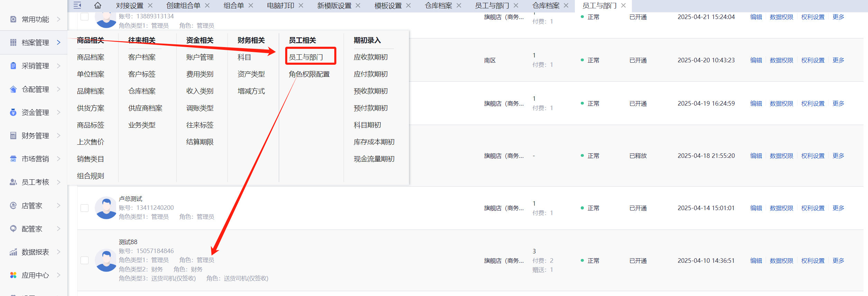
Task: Select checkbox of account 13889313134 row
Action: pos(85,17)
